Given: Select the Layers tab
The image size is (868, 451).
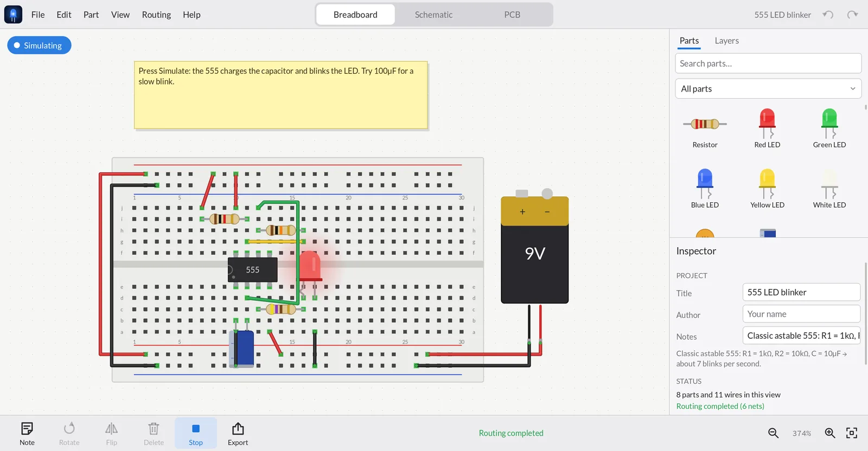Looking at the screenshot, I should point(726,41).
